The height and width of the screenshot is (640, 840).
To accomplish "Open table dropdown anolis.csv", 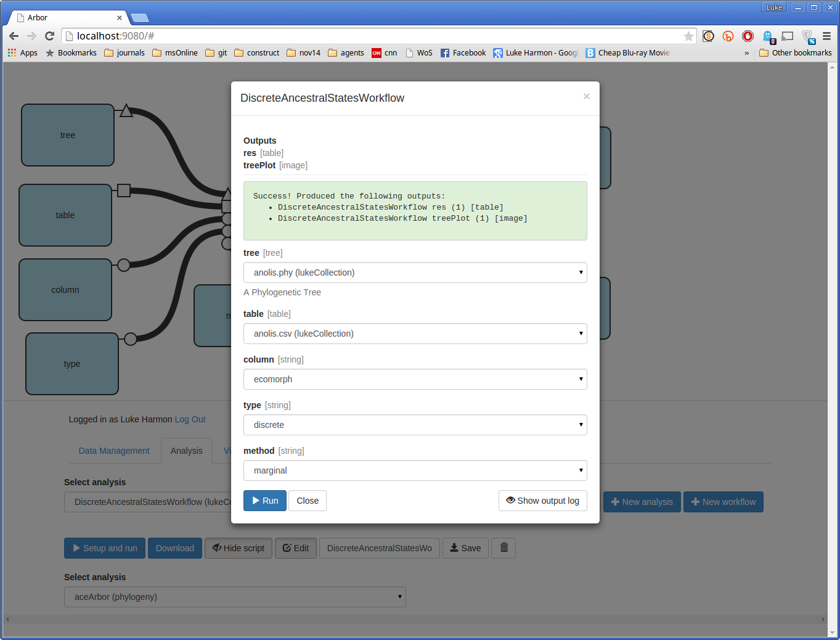I will 415,334.
